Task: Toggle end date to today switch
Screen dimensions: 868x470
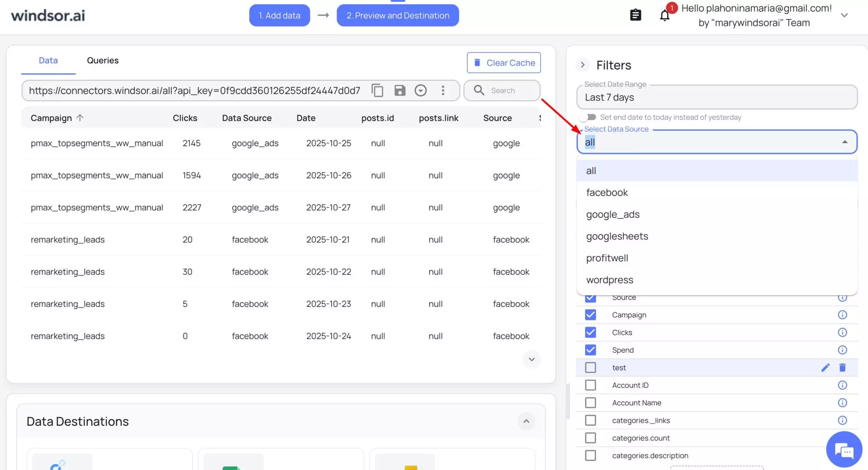Action: pyautogui.click(x=588, y=117)
